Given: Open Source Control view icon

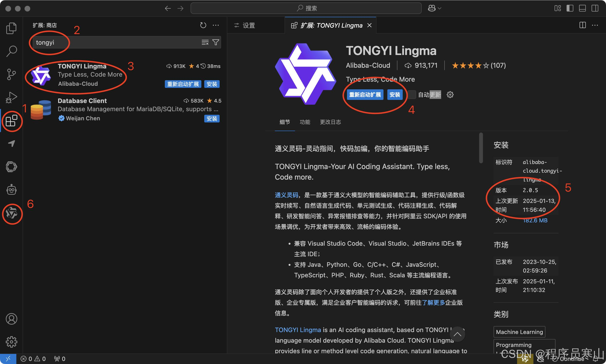Looking at the screenshot, I should pos(11,74).
